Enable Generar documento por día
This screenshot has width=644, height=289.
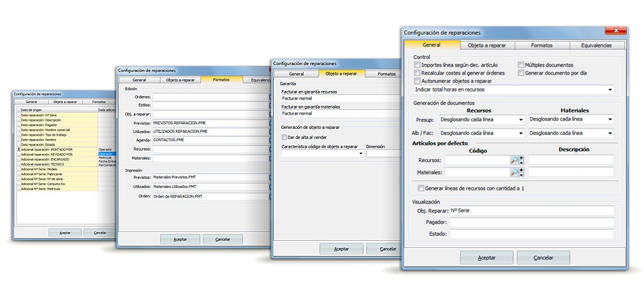click(522, 73)
